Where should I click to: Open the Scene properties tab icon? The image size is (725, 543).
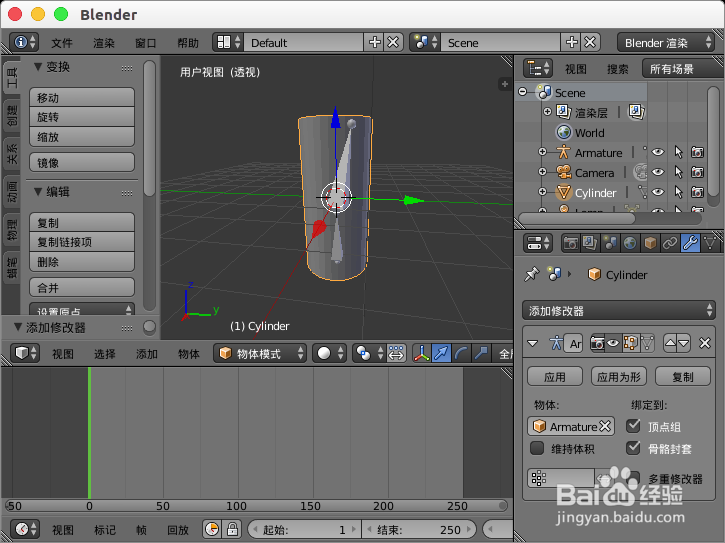[x=610, y=243]
